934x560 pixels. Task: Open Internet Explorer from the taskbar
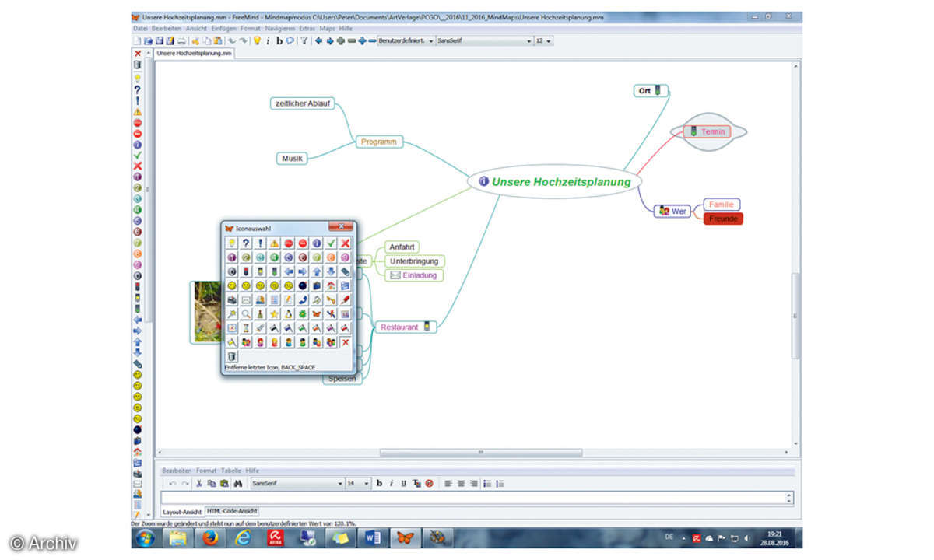[x=242, y=537]
